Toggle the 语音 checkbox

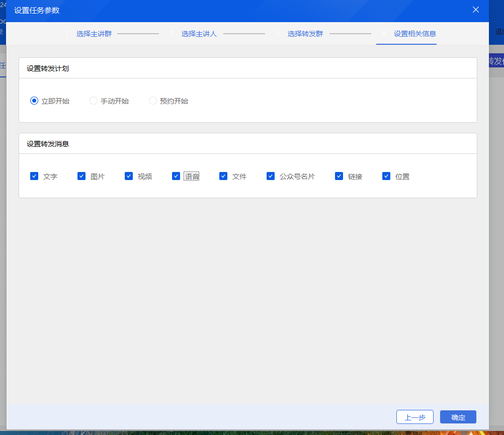[x=176, y=176]
